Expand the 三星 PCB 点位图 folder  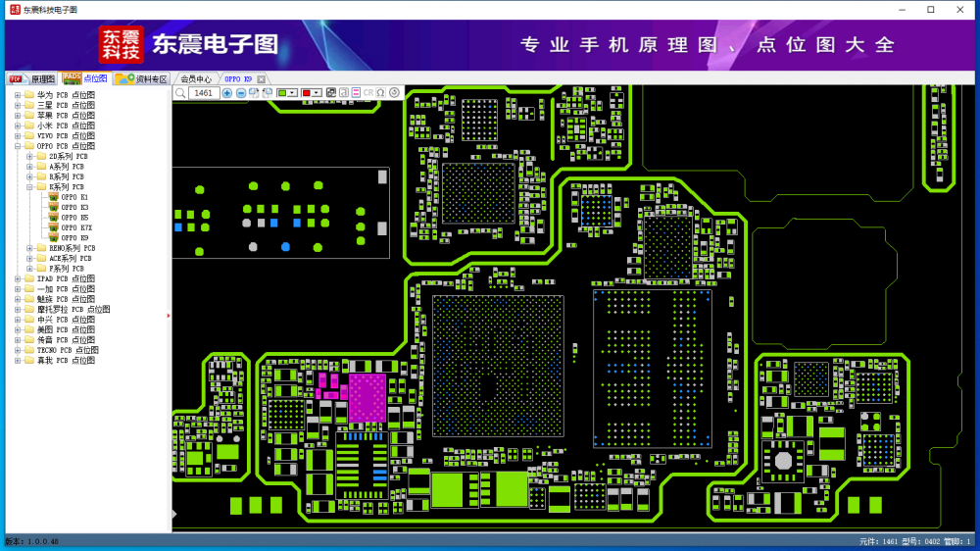tap(18, 105)
